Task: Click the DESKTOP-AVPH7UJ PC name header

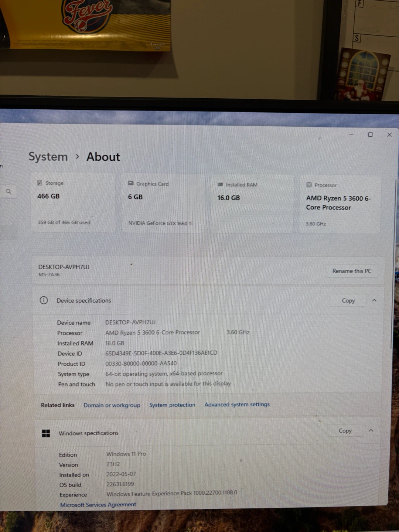Action: 64,267
